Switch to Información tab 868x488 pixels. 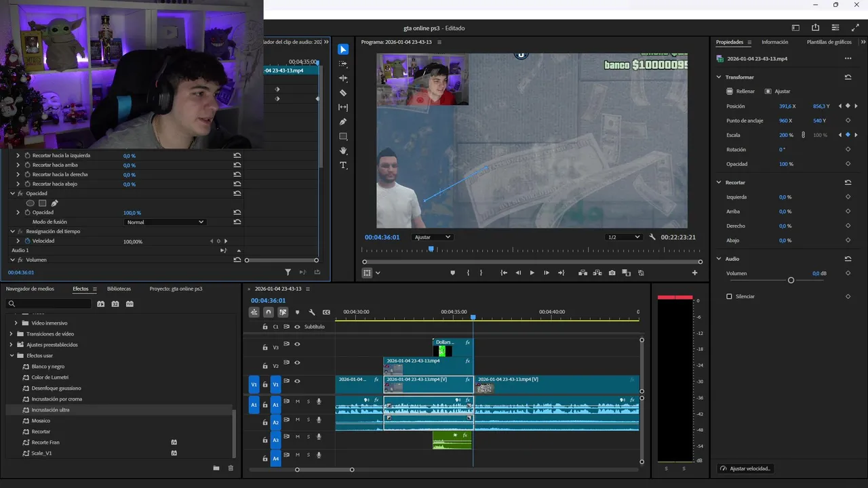[x=774, y=42]
